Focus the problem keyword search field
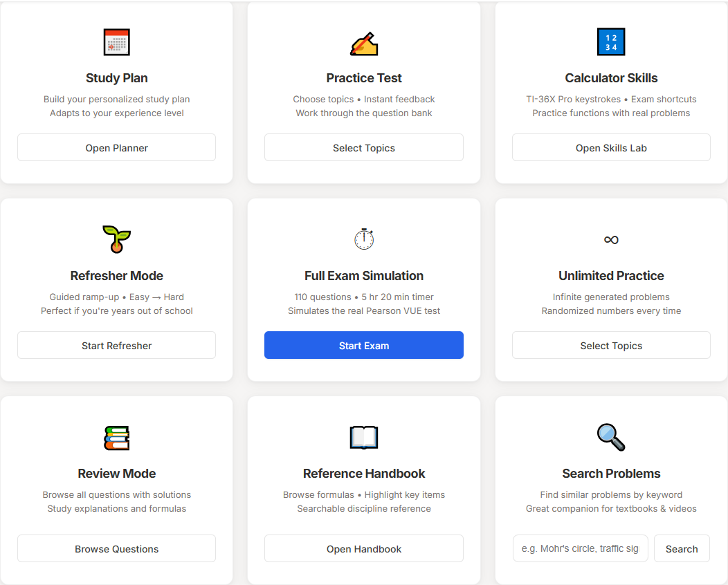Image resolution: width=728 pixels, height=585 pixels. pos(581,548)
